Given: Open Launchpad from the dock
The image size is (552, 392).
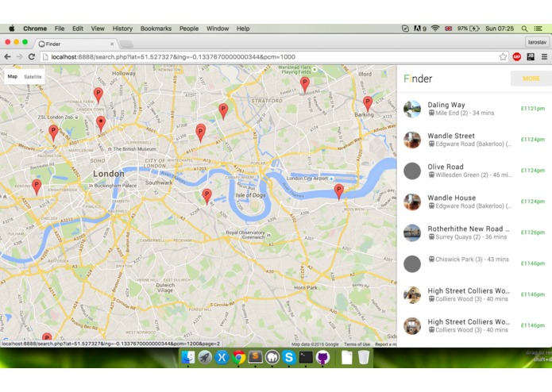Looking at the screenshot, I should click(205, 358).
